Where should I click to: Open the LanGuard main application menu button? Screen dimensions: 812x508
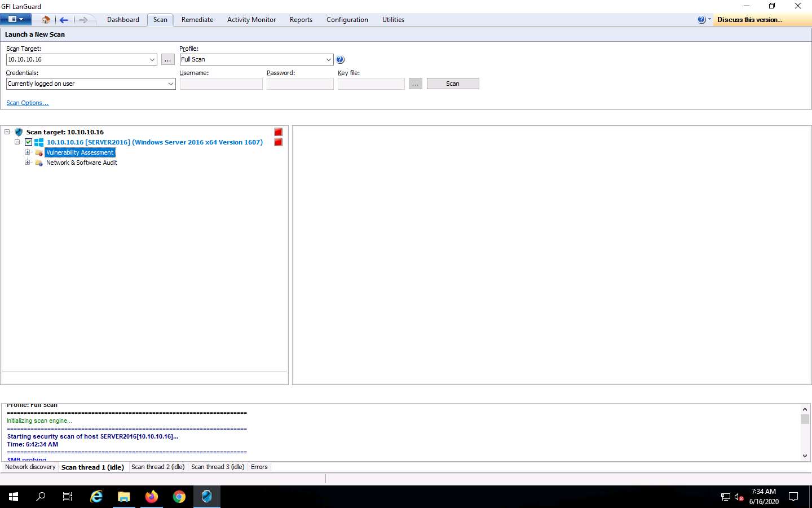tap(16, 19)
